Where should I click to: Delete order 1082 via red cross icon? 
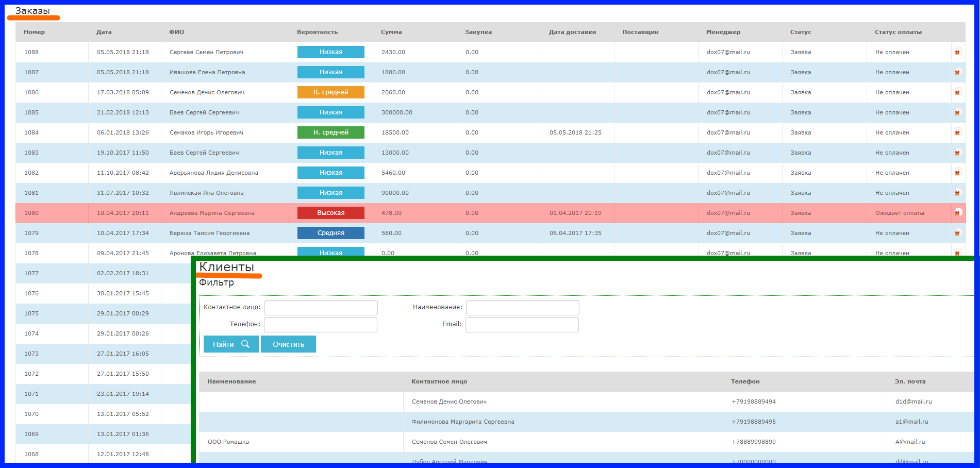tap(957, 173)
